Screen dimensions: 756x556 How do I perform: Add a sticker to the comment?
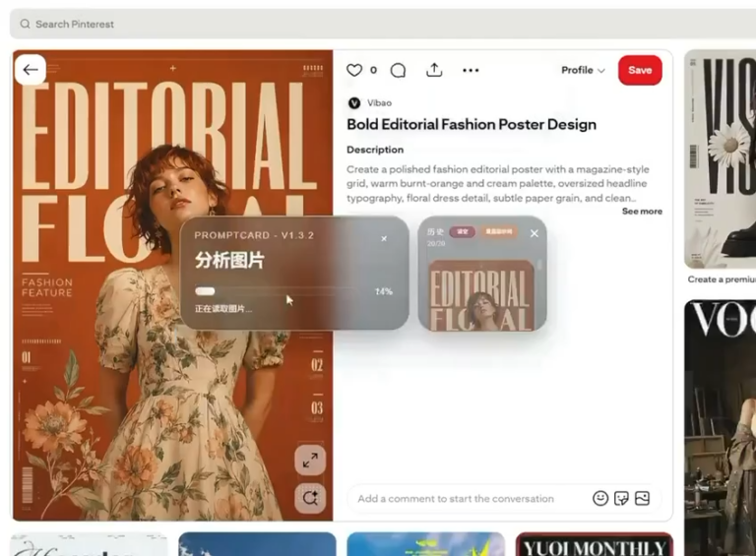coord(621,498)
